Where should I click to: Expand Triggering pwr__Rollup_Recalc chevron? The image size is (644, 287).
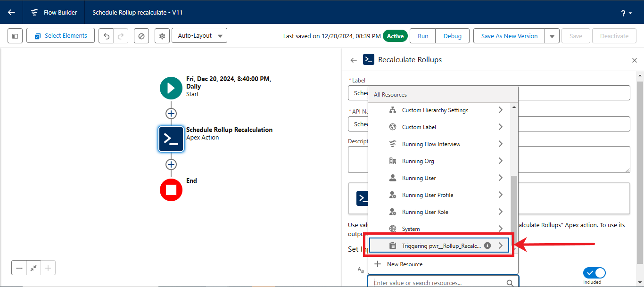point(500,246)
